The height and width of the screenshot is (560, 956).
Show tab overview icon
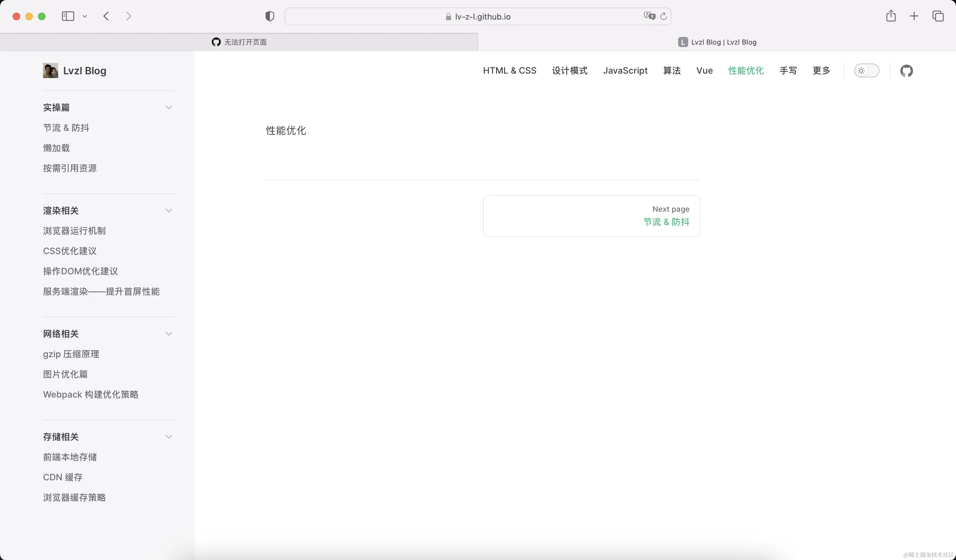(x=938, y=16)
